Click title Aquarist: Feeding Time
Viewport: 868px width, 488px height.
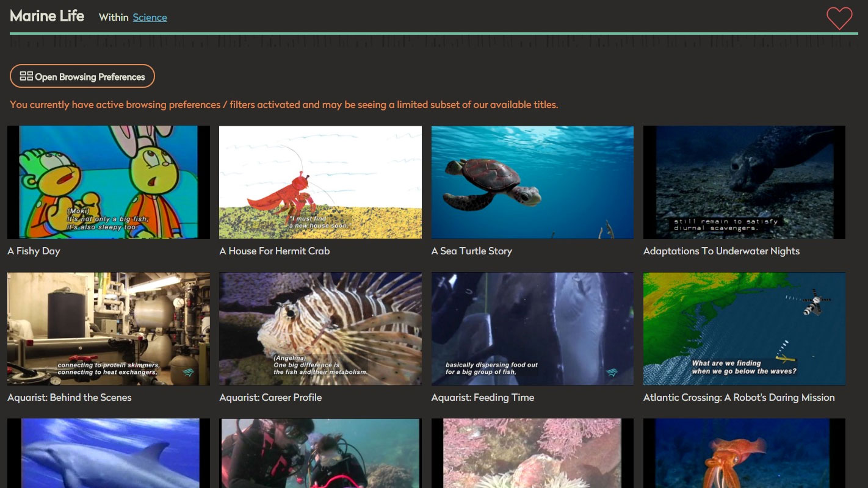(x=483, y=398)
